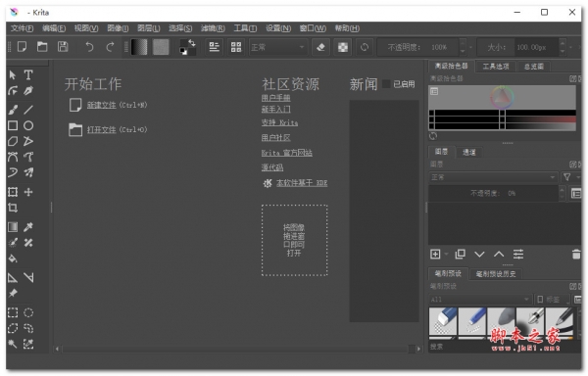Select the Crop tool

click(x=13, y=208)
